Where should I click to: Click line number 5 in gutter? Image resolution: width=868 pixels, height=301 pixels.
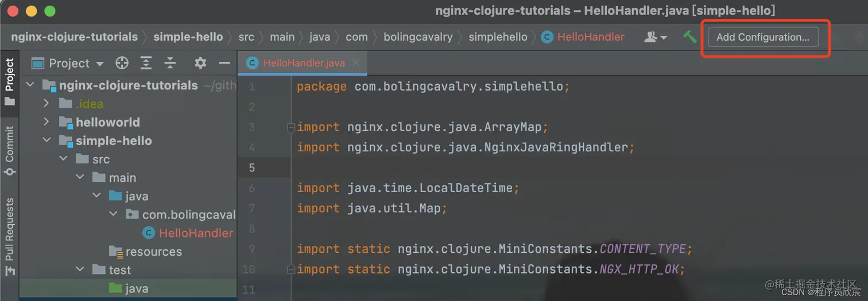[252, 167]
